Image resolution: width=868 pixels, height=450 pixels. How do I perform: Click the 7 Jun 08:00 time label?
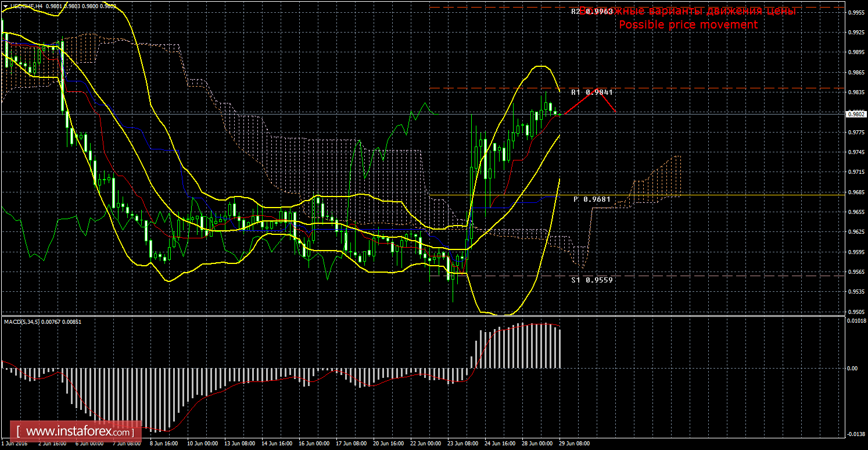click(125, 443)
